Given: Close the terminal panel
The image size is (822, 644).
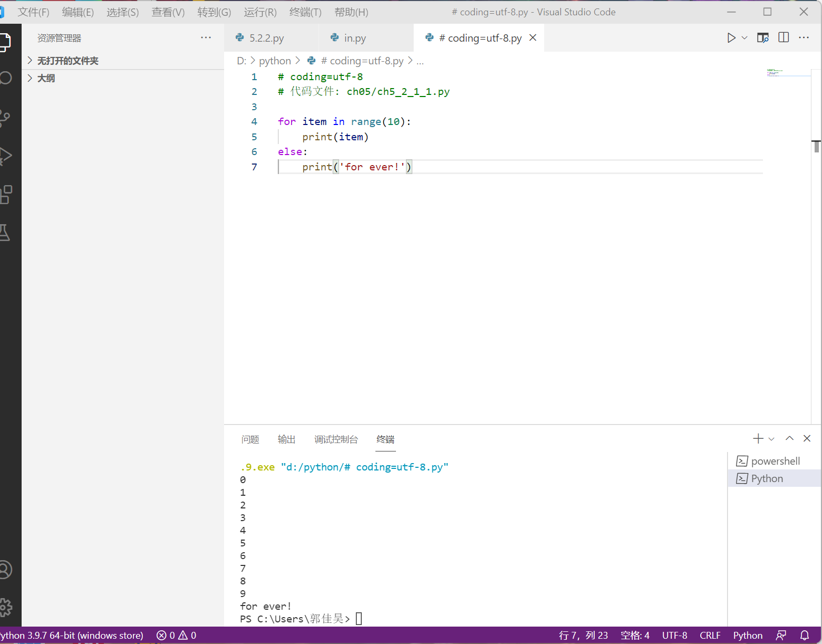Looking at the screenshot, I should 807,438.
